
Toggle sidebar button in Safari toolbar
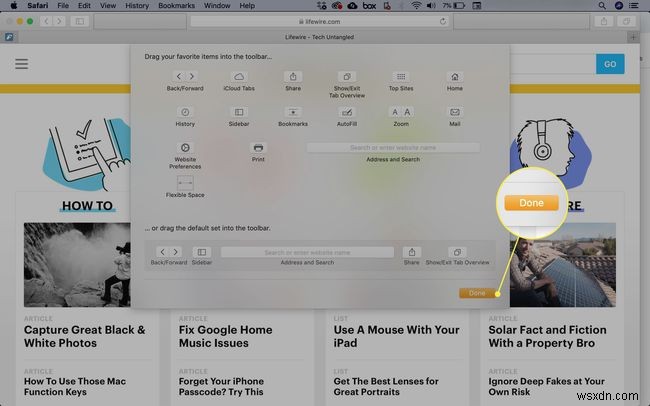click(x=80, y=21)
